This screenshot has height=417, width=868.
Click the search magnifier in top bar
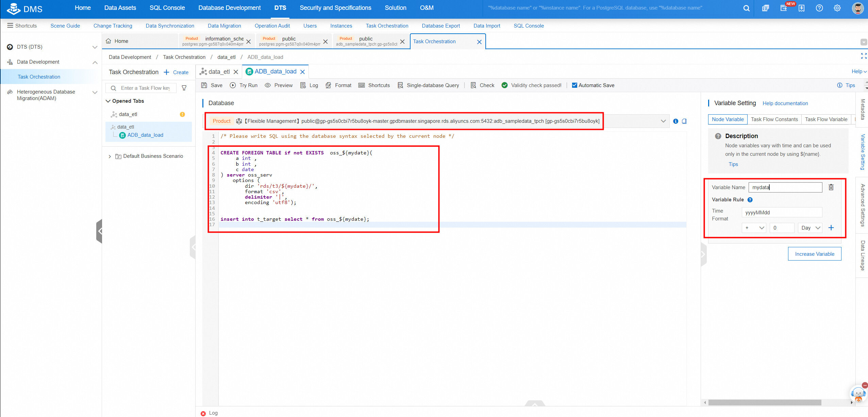click(746, 8)
